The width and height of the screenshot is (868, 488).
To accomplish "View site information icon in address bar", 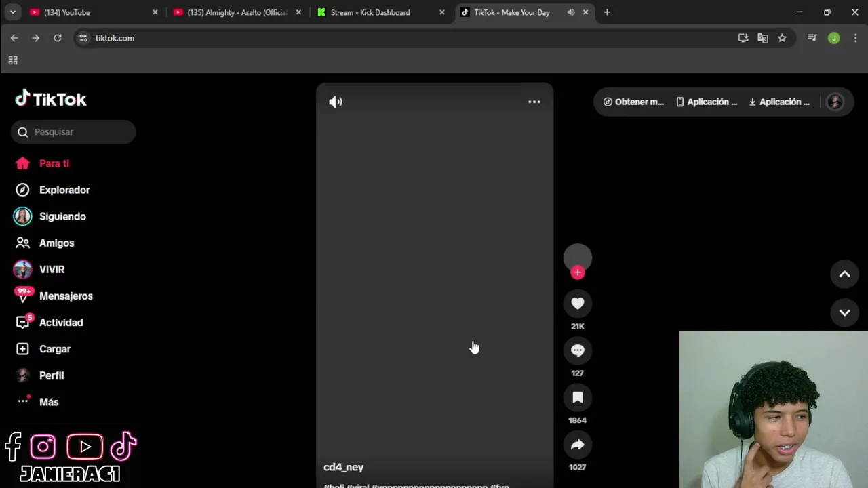I will click(83, 38).
